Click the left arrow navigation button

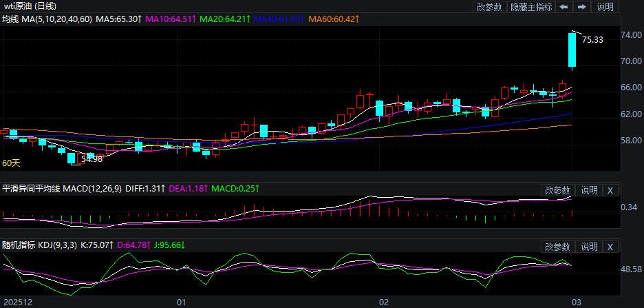[x=563, y=7]
